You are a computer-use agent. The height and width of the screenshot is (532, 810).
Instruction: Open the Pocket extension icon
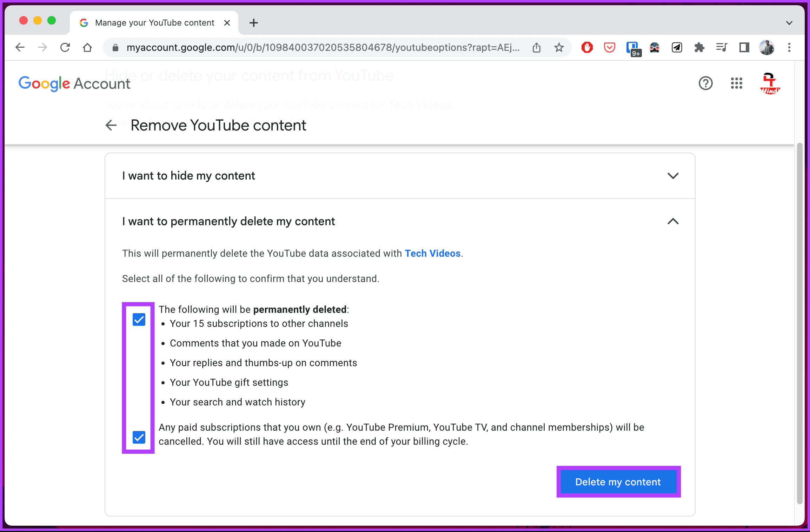click(609, 47)
